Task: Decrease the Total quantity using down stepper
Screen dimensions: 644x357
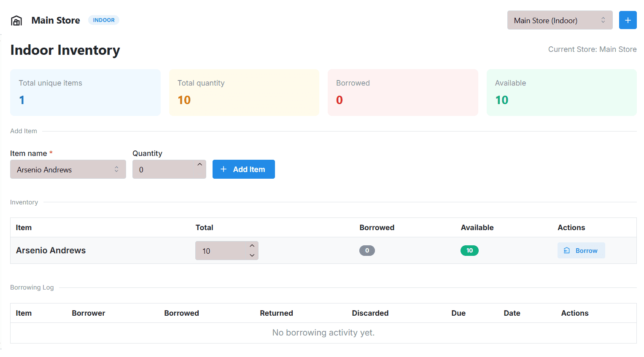Action: (252, 255)
